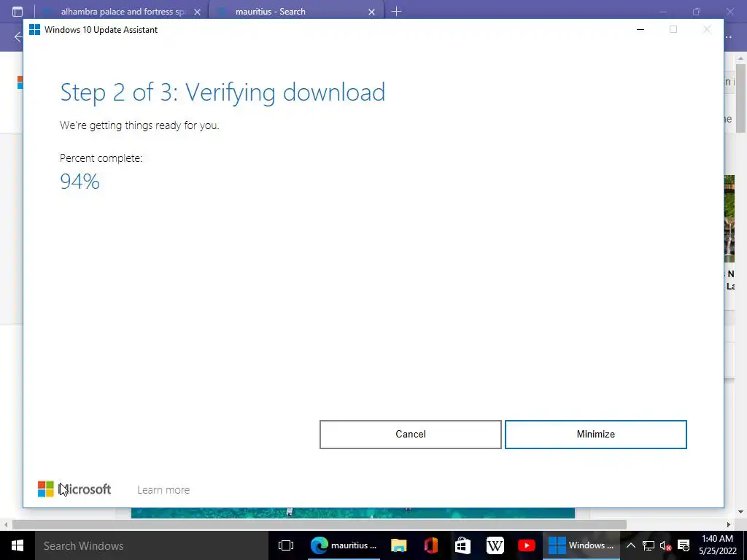
Task: Switch to Edge mauritius taskbar item
Action: pyautogui.click(x=344, y=545)
